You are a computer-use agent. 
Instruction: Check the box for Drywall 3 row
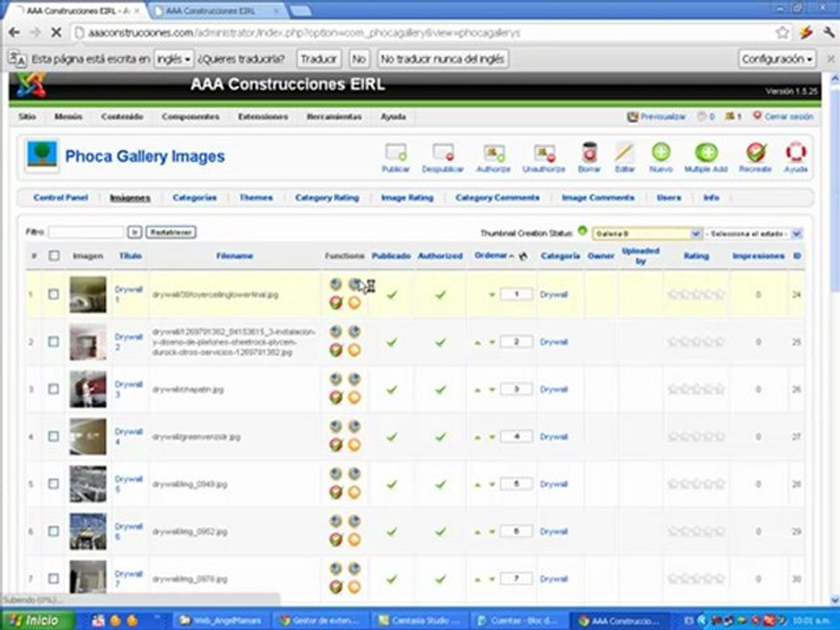tap(53, 389)
